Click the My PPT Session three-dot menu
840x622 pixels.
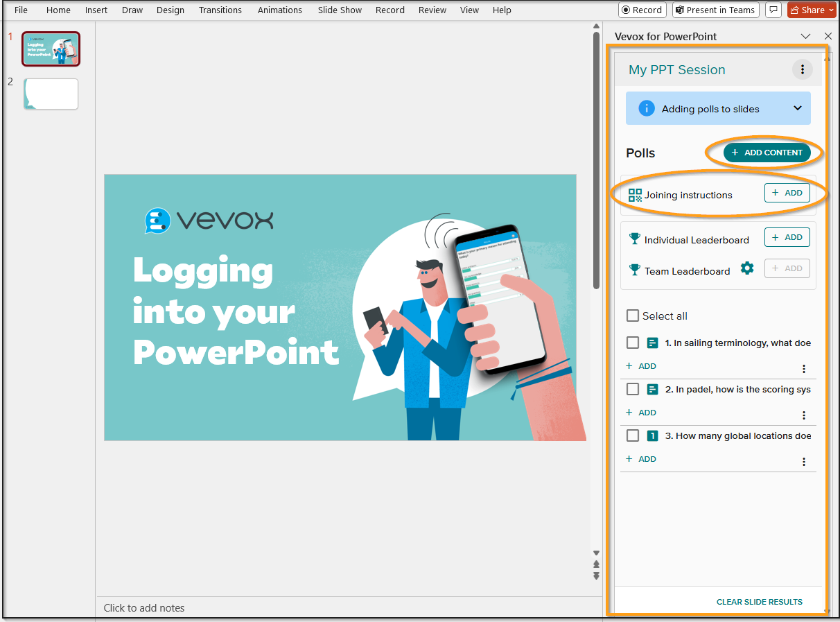click(803, 69)
